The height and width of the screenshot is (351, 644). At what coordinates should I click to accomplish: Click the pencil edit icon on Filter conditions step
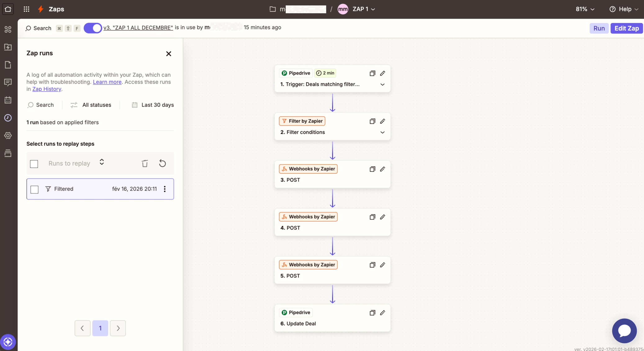click(382, 121)
